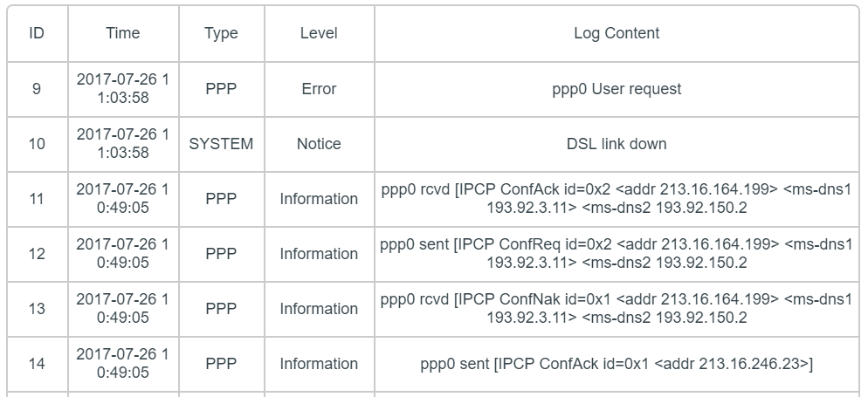This screenshot has width=868, height=397.
Task: Click the Level column header
Action: pos(319,34)
